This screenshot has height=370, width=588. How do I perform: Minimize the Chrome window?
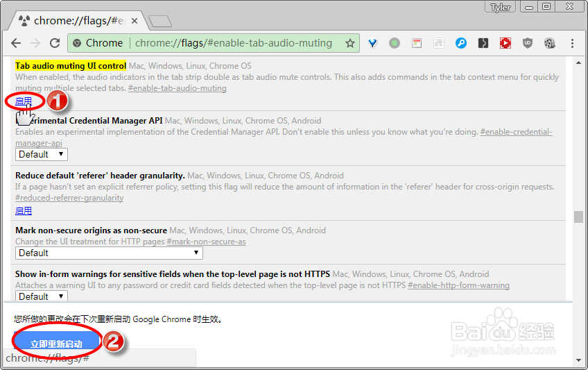[x=529, y=7]
